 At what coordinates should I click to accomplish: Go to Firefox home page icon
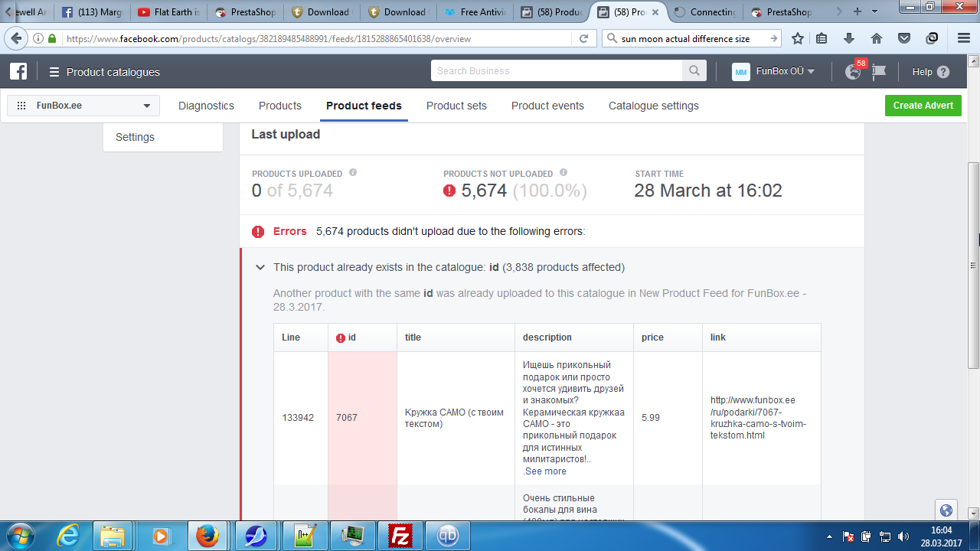click(x=877, y=38)
